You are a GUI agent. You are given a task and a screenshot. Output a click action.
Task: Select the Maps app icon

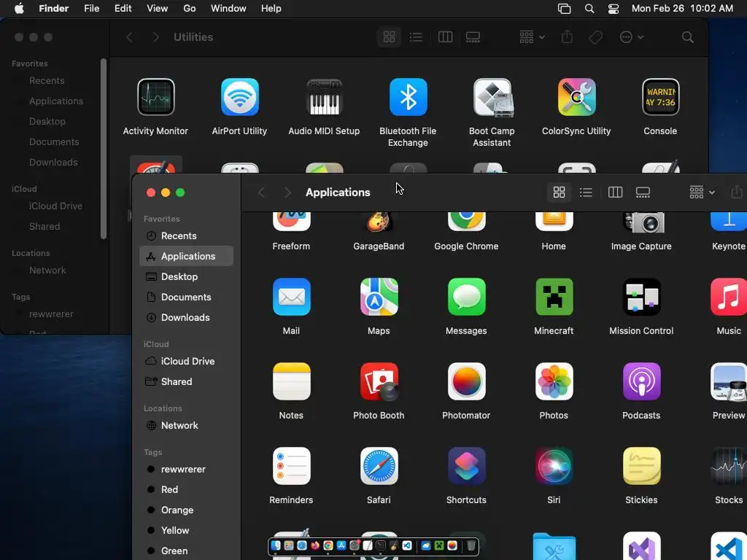[x=379, y=297]
